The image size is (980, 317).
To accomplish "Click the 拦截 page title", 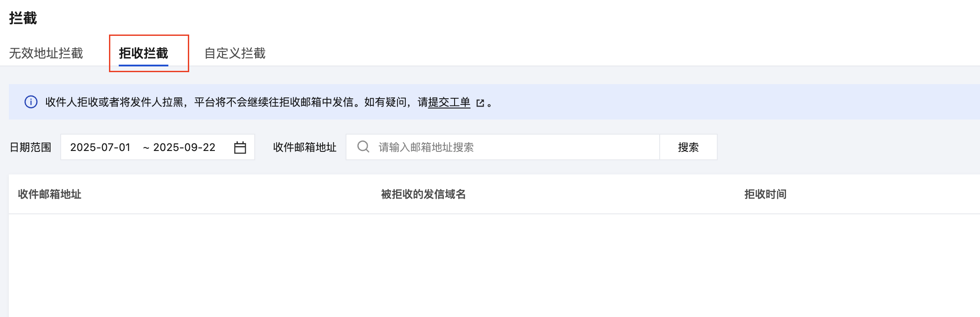I will click(x=23, y=18).
